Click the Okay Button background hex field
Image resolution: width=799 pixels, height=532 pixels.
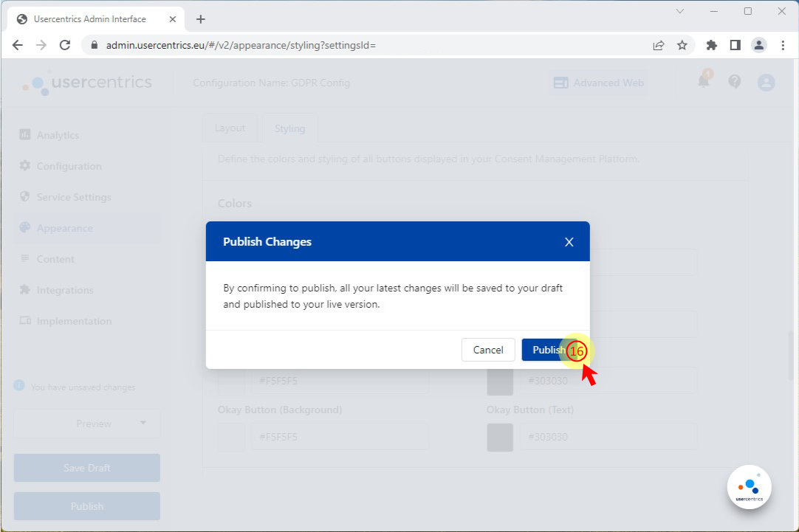pyautogui.click(x=338, y=437)
